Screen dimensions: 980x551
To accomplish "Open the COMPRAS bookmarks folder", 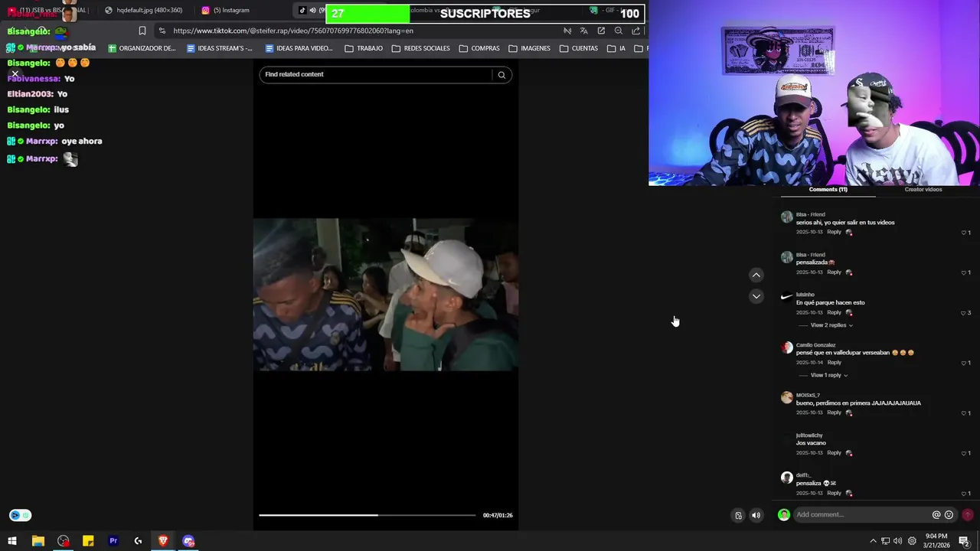I will point(479,48).
